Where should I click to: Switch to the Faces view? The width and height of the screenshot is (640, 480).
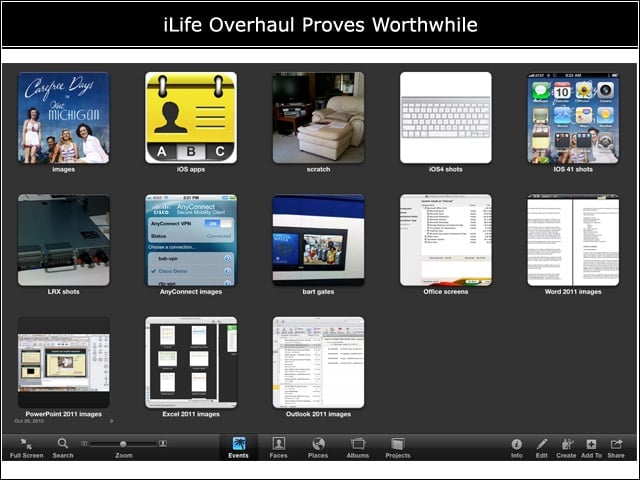click(278, 448)
